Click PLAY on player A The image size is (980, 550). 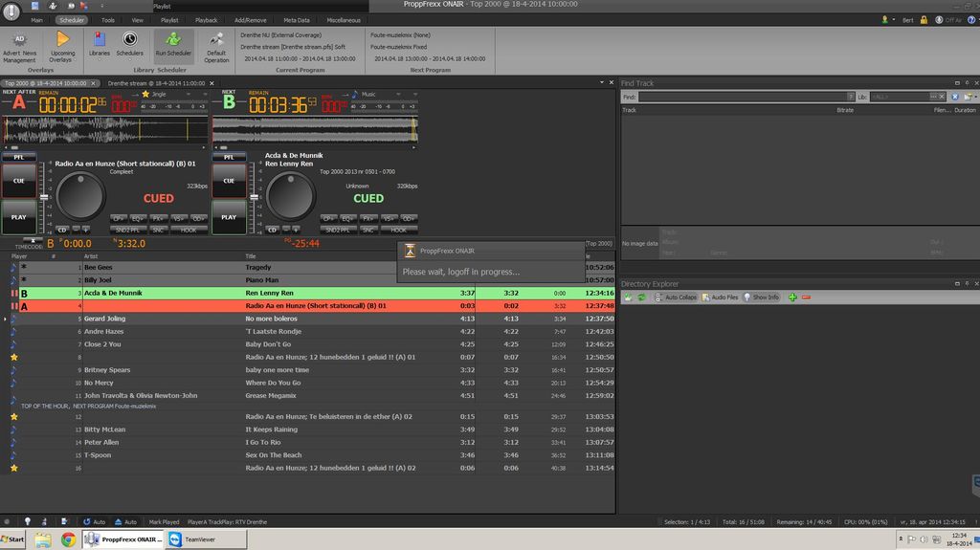19,217
